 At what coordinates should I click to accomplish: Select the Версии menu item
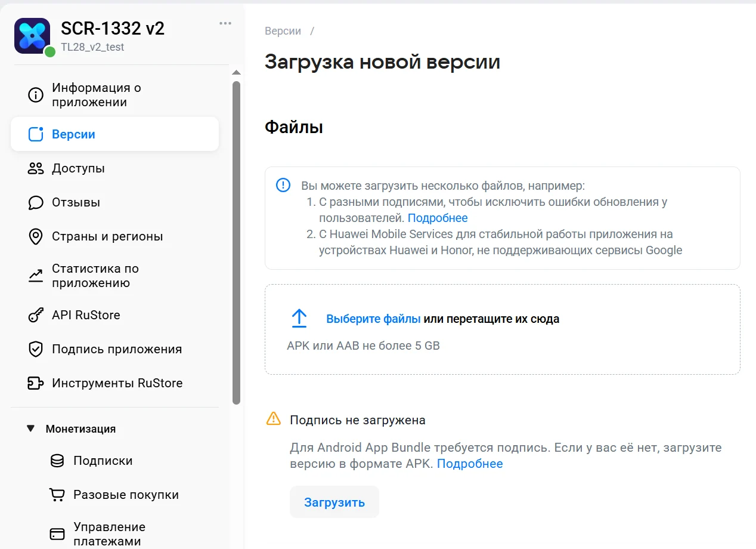[114, 134]
